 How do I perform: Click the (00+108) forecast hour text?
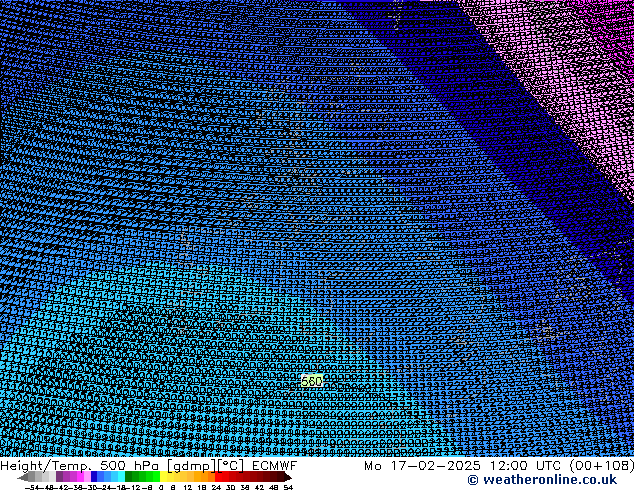[601, 466]
